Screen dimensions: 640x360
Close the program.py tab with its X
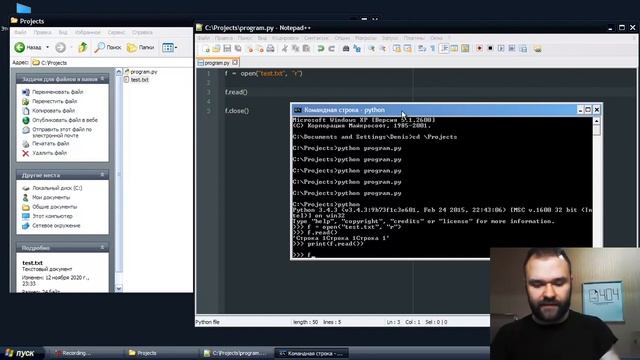click(235, 62)
